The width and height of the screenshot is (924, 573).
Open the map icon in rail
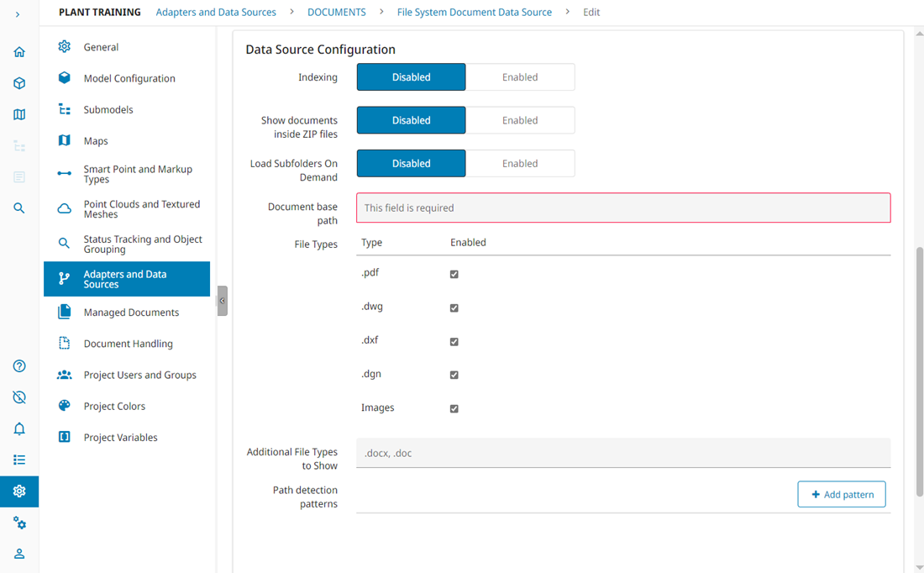click(x=18, y=114)
